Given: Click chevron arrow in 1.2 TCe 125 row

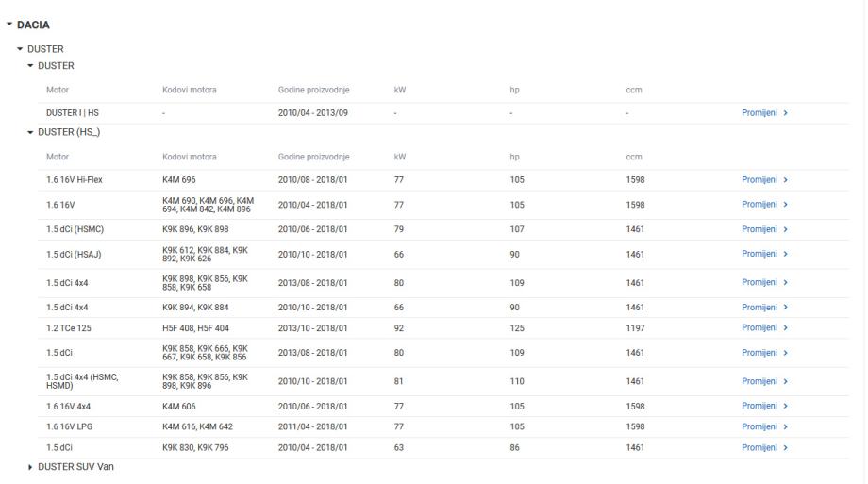Looking at the screenshot, I should (x=786, y=327).
